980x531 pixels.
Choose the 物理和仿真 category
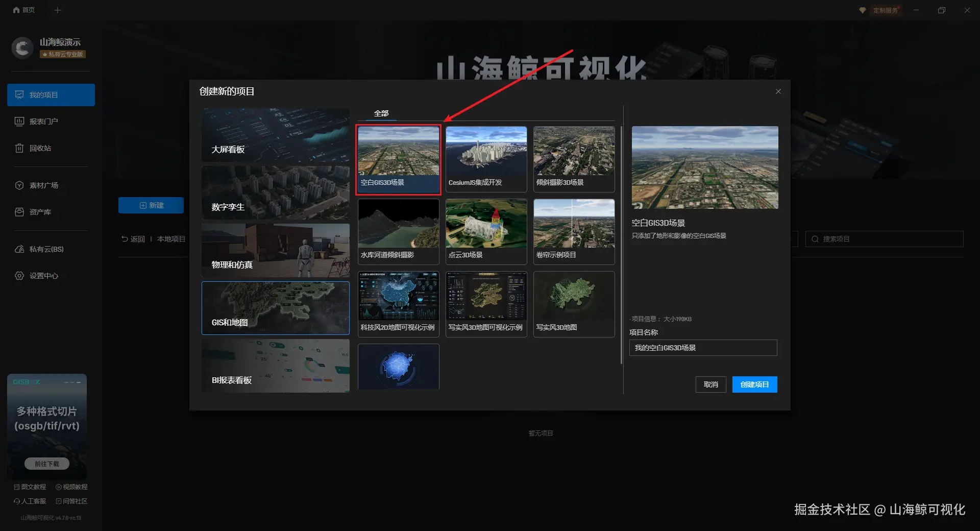tap(276, 251)
